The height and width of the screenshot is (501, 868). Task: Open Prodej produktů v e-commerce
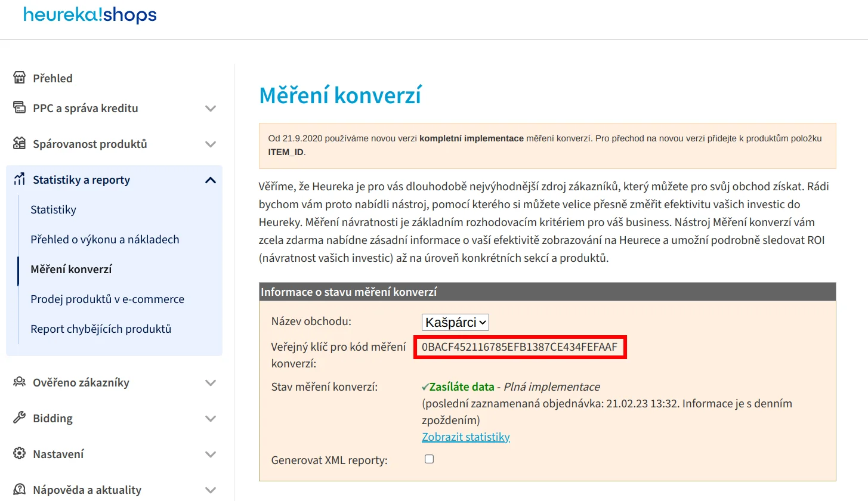pyautogui.click(x=107, y=299)
